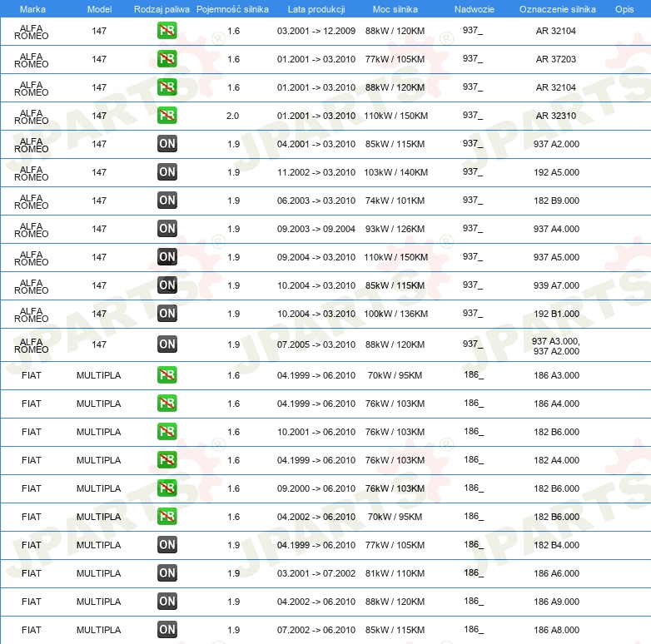Click the Lata produkcji column header
Screen dimensions: 651x644
[x=316, y=9]
